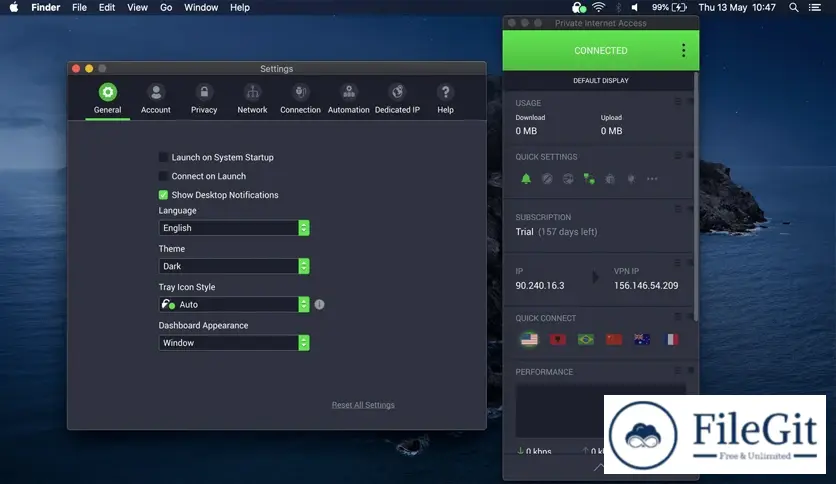Click the second Quick Settings icon

pyautogui.click(x=547, y=179)
